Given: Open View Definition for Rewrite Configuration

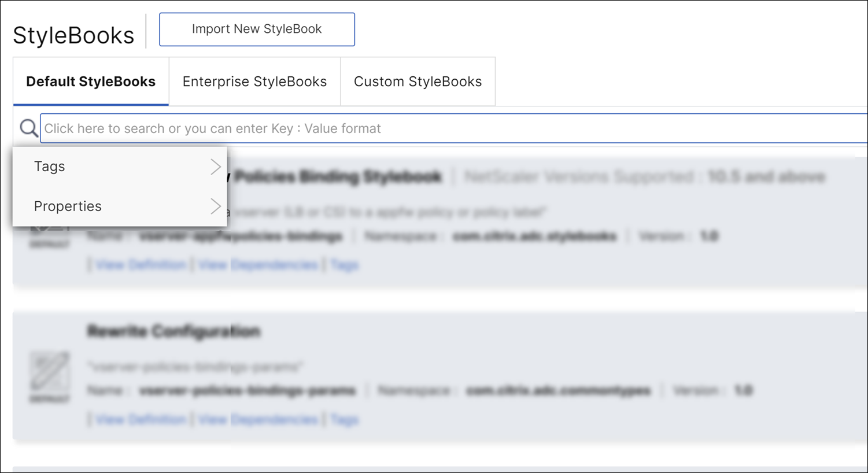Looking at the screenshot, I should click(x=141, y=419).
